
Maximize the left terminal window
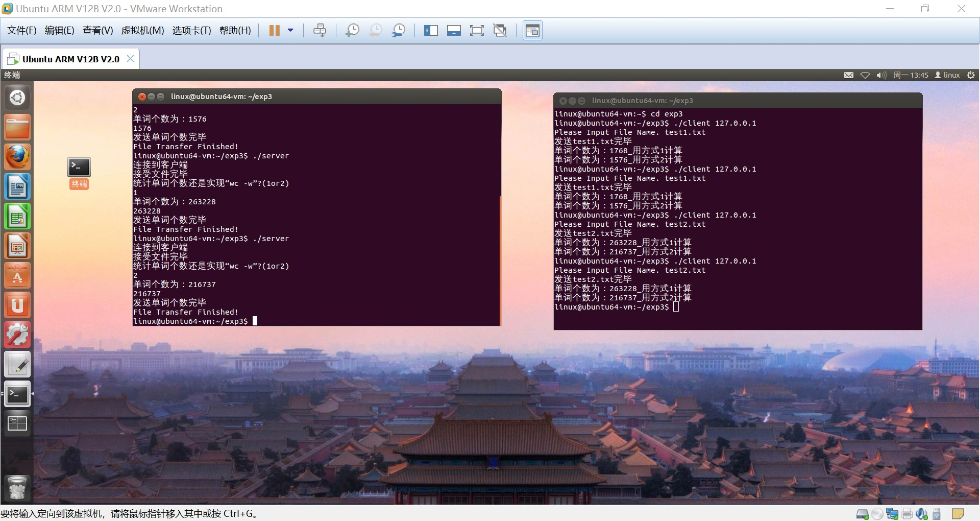point(160,97)
